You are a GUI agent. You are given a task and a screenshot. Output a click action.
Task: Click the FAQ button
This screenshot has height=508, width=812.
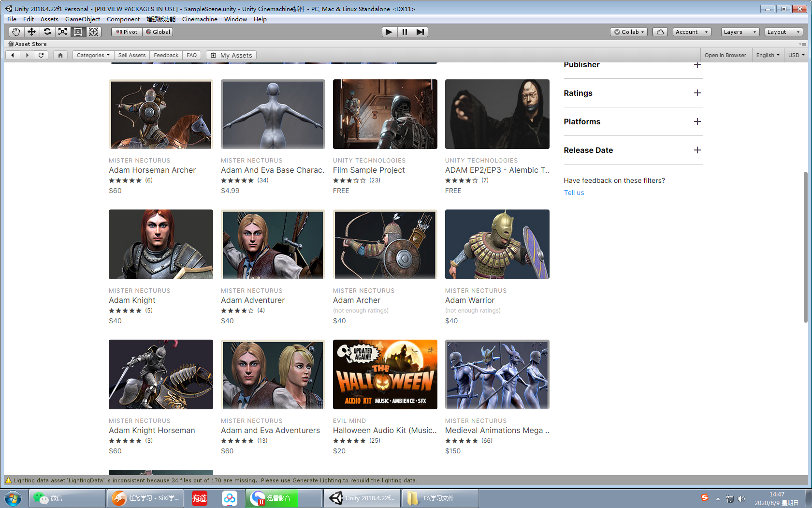click(x=191, y=55)
